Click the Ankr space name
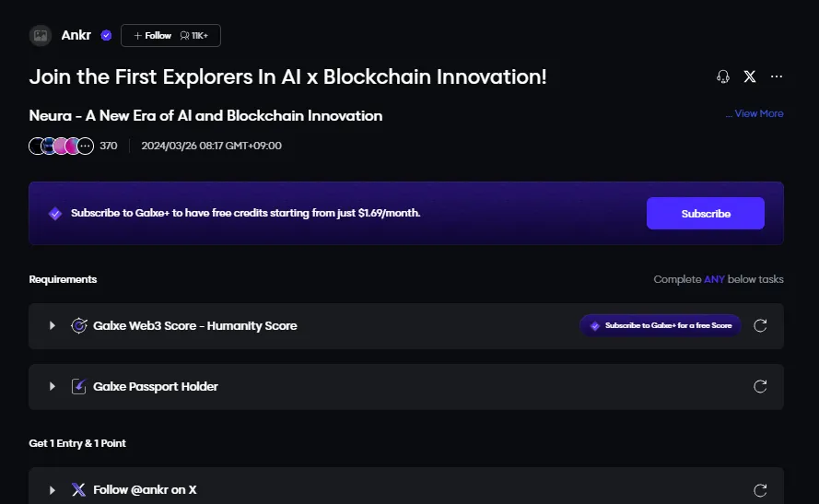The image size is (819, 504). pyautogui.click(x=76, y=36)
